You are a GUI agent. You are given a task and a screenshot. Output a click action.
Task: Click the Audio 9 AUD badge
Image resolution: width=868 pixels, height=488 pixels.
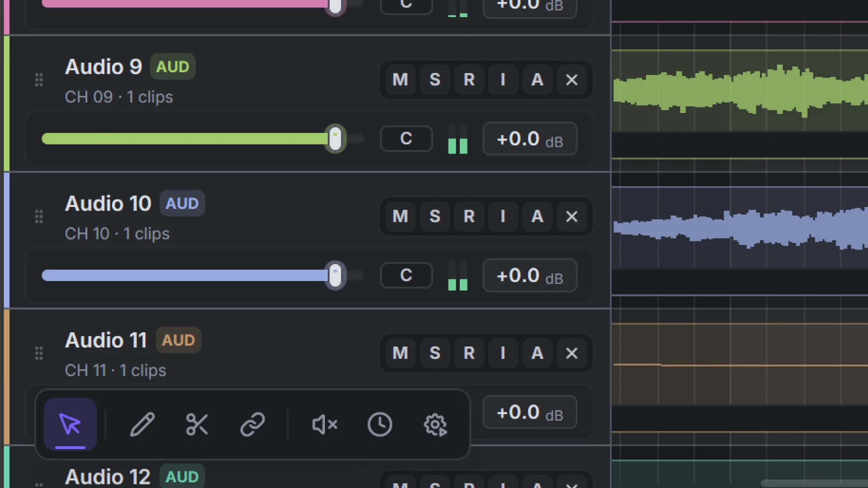173,67
